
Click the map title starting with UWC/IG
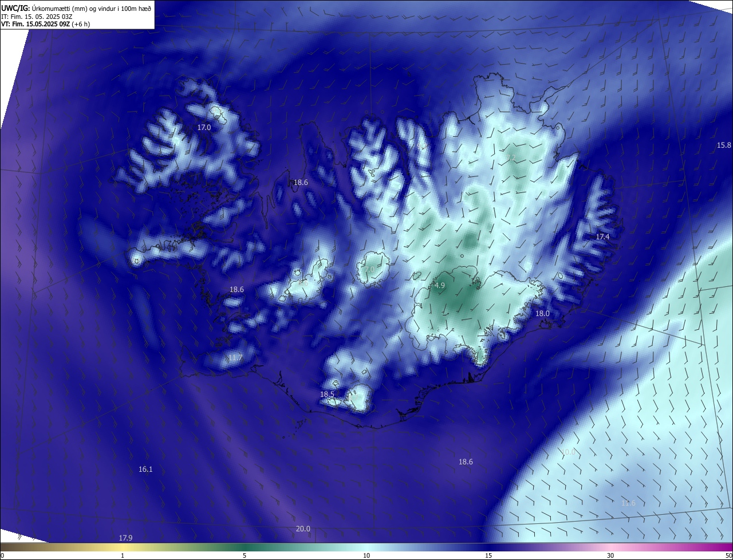(77, 8)
